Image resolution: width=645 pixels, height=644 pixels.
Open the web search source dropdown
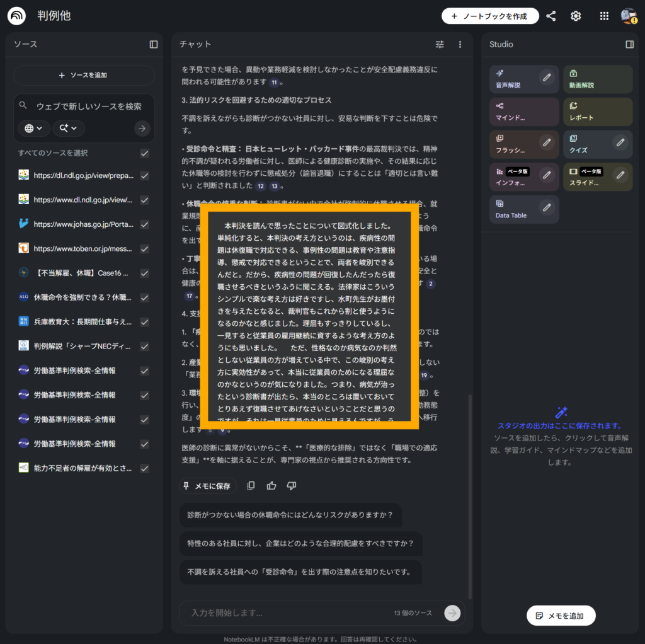tap(33, 129)
